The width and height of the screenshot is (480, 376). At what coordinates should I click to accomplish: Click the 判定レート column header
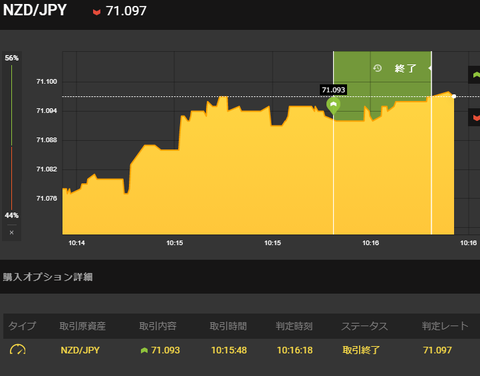pyautogui.click(x=445, y=326)
